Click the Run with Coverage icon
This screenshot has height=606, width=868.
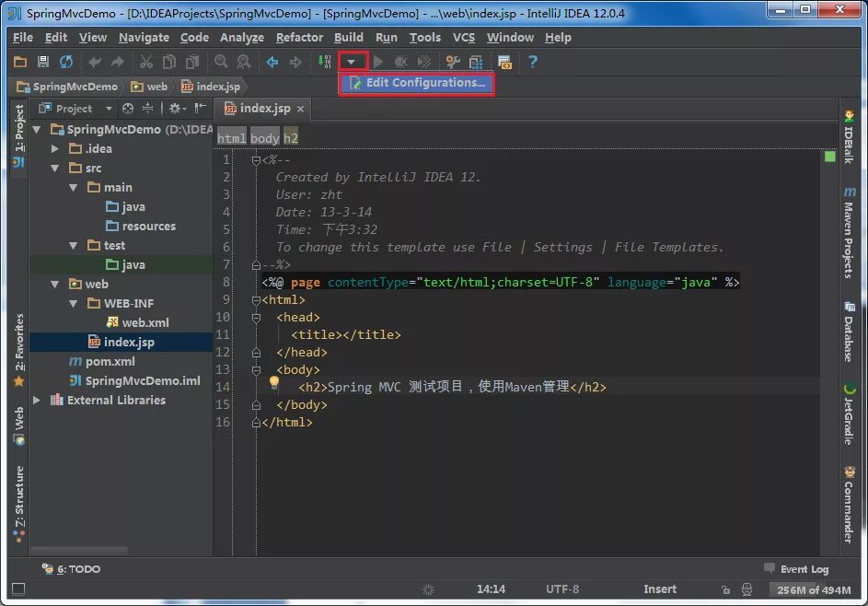(x=424, y=62)
